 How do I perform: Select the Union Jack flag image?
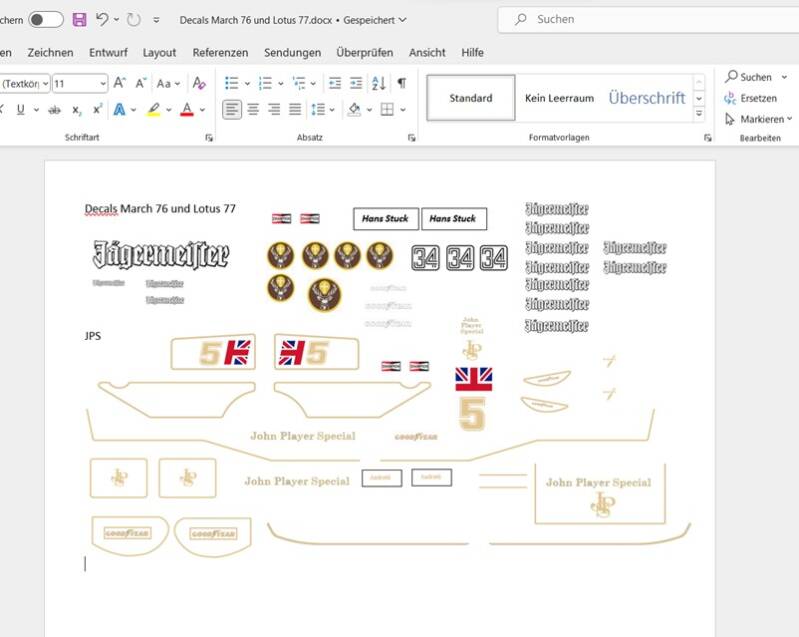(x=473, y=379)
